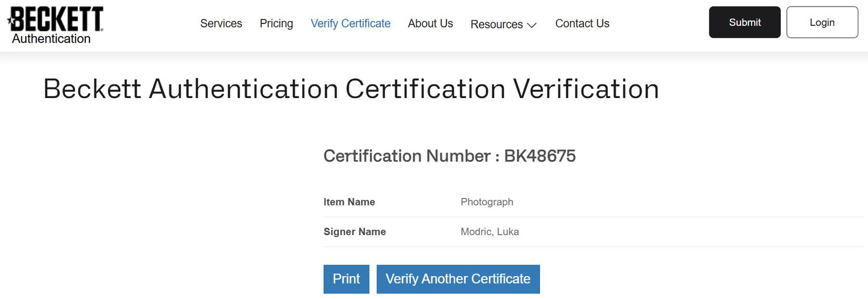Expand the chevron next to Resources
Screen dimensions: 868x299
tap(532, 25)
